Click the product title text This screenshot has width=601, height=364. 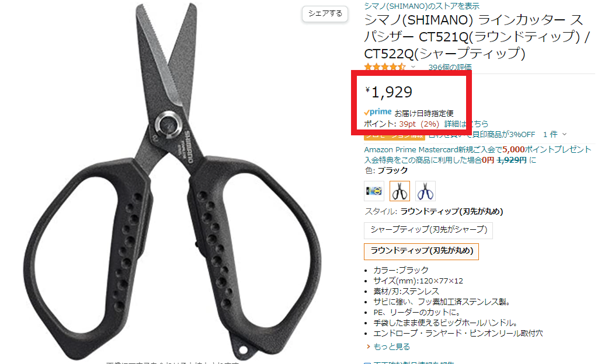tap(477, 36)
